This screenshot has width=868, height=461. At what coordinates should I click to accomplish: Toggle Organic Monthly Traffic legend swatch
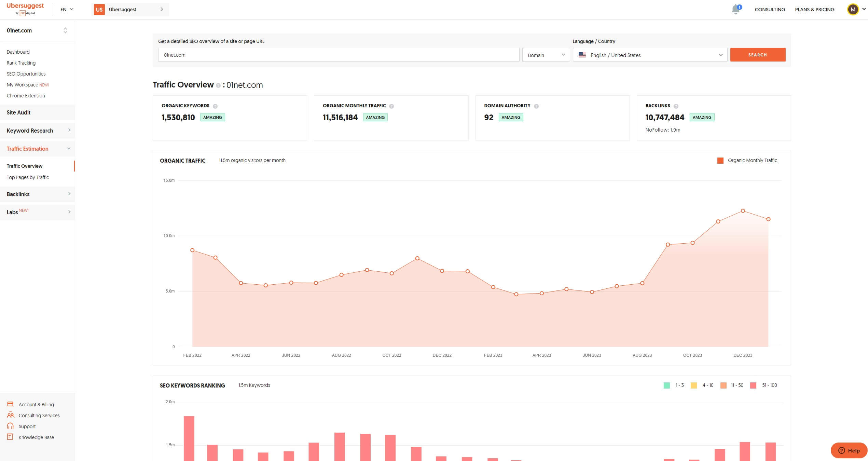(720, 161)
